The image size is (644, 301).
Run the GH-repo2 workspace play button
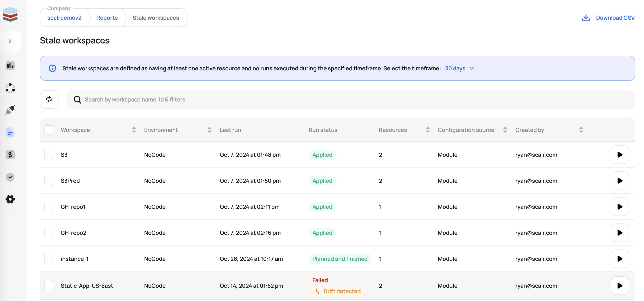point(620,233)
